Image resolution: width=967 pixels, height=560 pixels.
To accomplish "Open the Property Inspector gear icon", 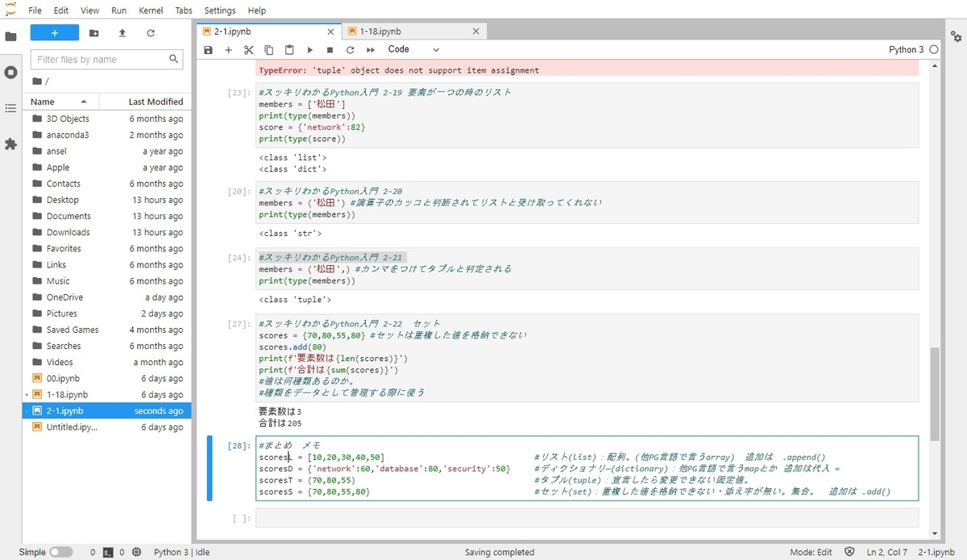I will 956,36.
